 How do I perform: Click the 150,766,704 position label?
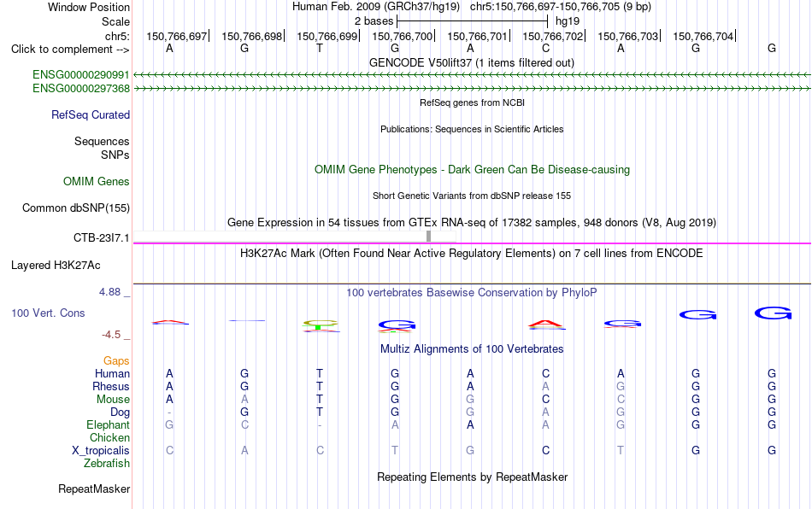click(703, 36)
